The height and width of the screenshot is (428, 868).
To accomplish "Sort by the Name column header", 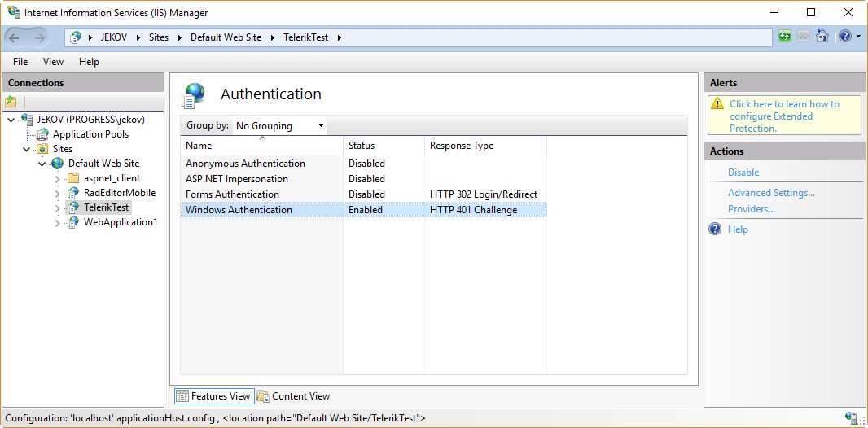I will click(x=262, y=146).
